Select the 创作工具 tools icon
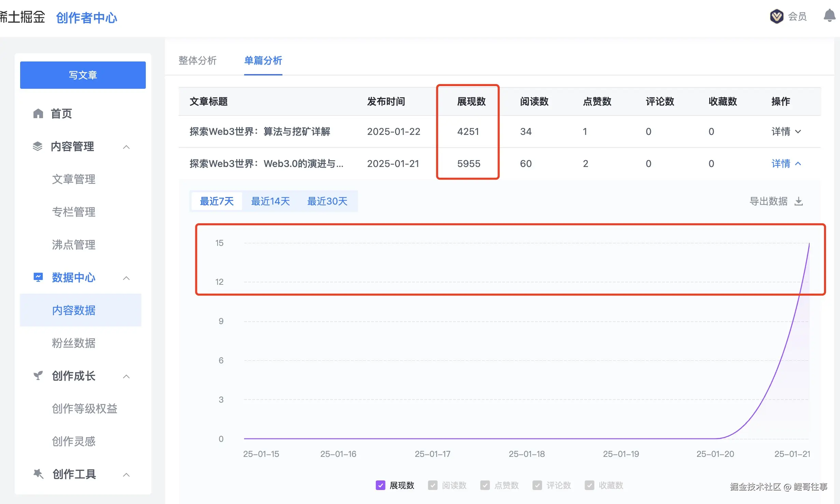Viewport: 840px width, 504px height. (38, 474)
